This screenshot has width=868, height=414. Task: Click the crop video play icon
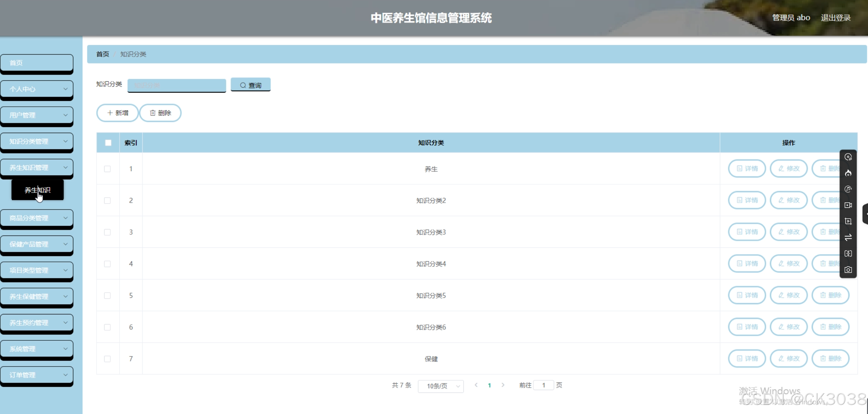click(848, 221)
